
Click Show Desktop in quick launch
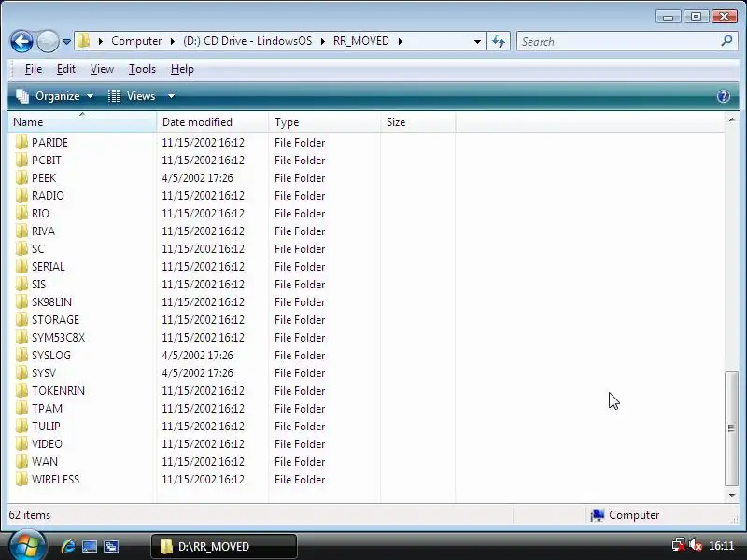point(89,546)
